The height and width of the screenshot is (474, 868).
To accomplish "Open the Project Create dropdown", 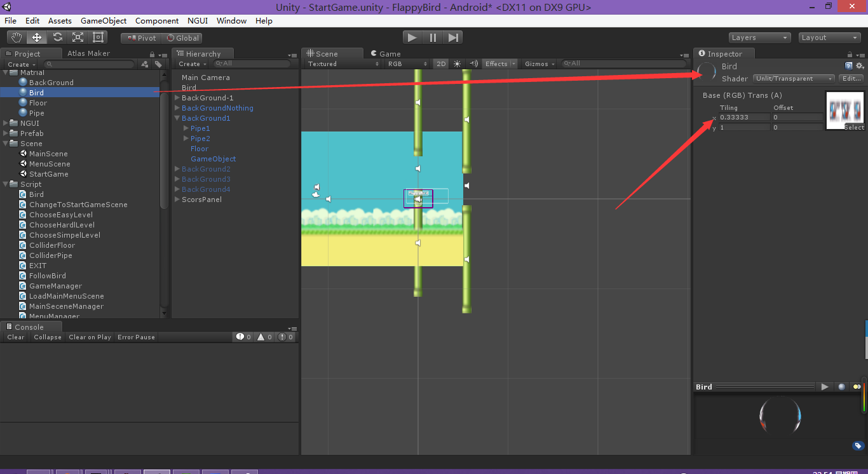I will pos(22,64).
